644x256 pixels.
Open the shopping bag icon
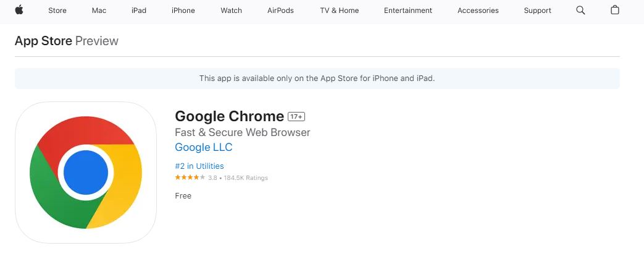tap(614, 10)
